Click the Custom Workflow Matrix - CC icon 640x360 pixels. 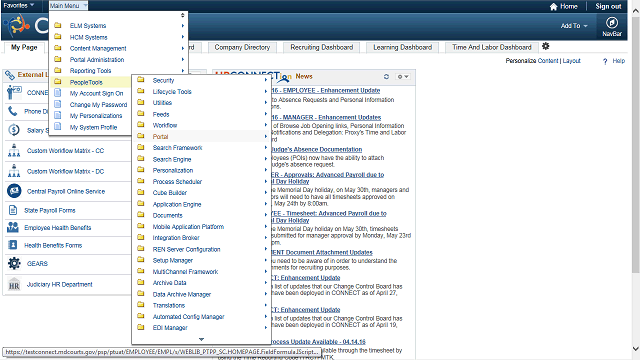[x=14, y=151]
